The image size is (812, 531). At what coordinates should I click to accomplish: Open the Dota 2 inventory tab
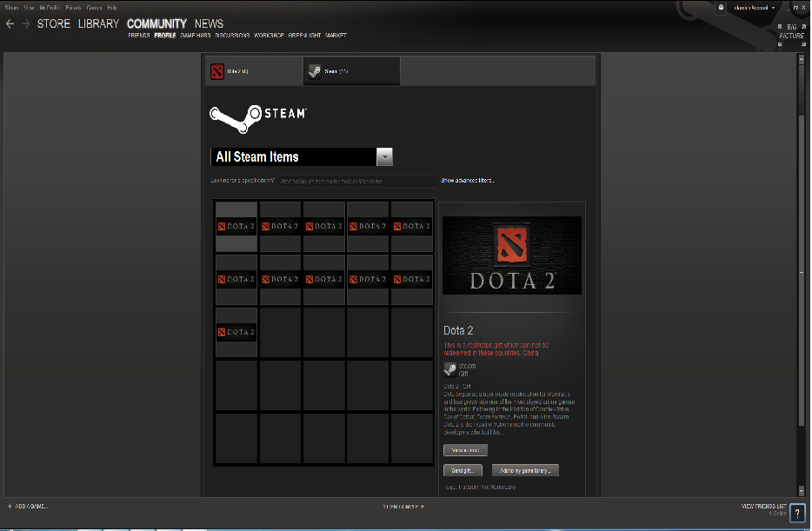253,71
